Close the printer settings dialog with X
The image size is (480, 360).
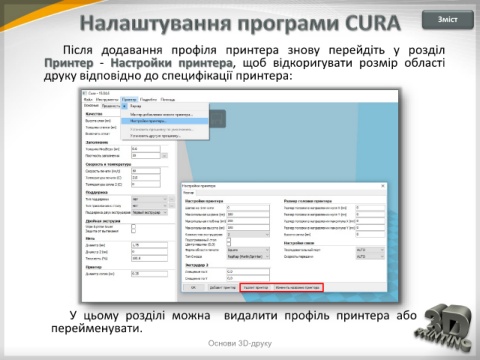click(383, 186)
